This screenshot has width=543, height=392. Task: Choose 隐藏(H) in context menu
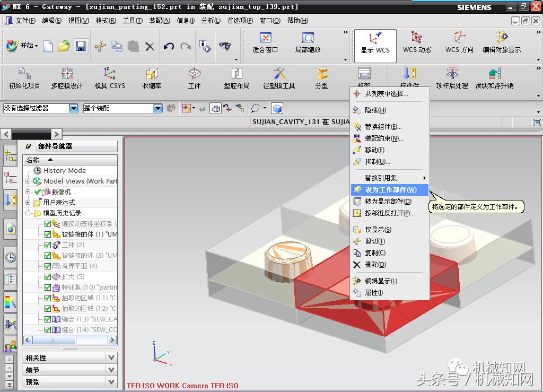click(x=390, y=110)
